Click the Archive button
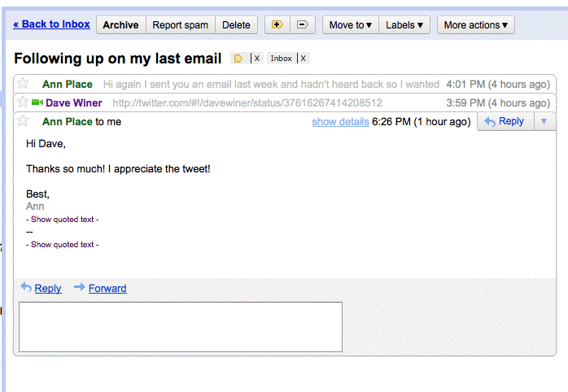This screenshot has width=568, height=392. [x=120, y=24]
